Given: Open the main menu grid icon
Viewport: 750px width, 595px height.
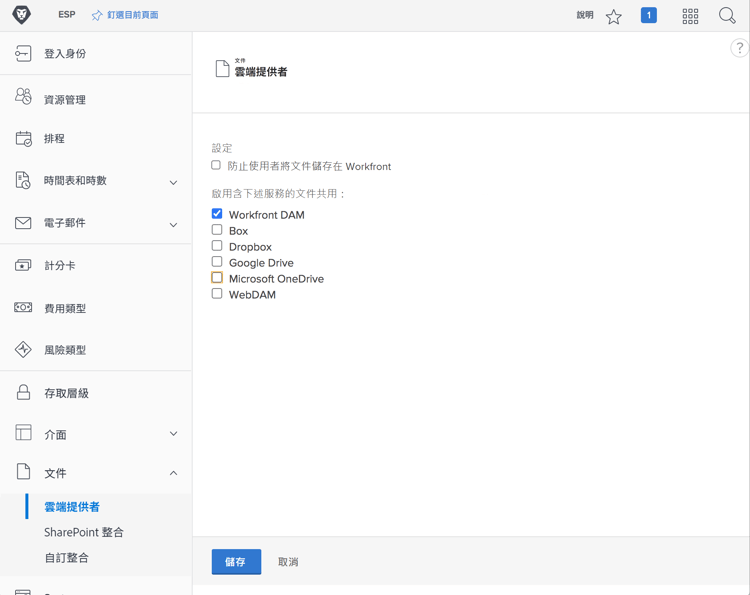Looking at the screenshot, I should 690,16.
